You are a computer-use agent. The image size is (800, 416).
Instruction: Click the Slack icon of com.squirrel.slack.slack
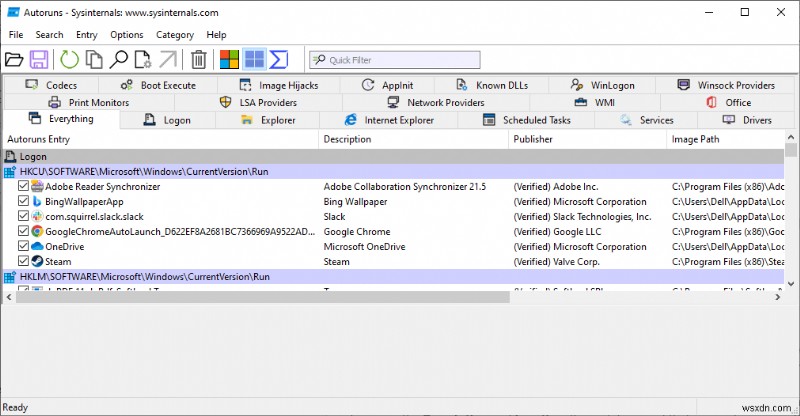[x=37, y=216]
